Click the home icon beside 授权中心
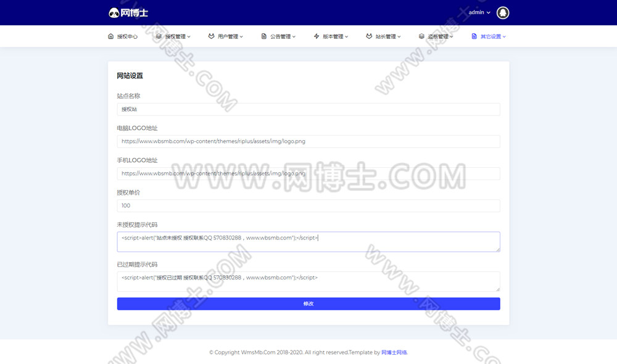 click(x=110, y=36)
